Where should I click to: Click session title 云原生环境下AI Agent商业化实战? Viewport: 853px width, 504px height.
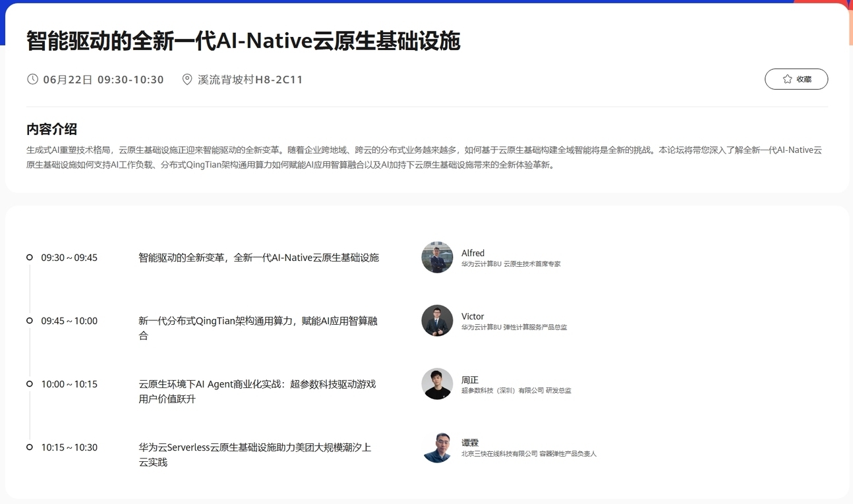(x=257, y=391)
